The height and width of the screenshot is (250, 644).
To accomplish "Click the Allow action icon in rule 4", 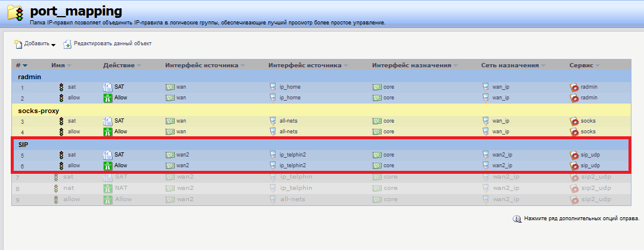I will click(107, 132).
